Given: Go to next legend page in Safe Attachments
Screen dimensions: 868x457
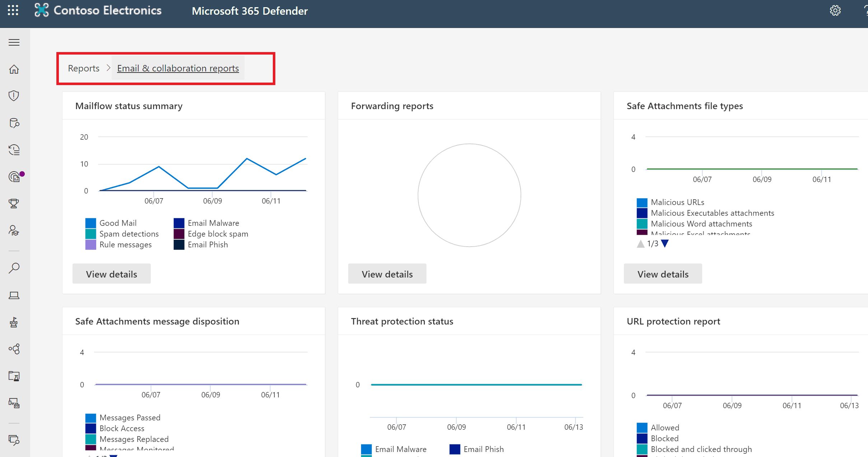Looking at the screenshot, I should (x=665, y=244).
